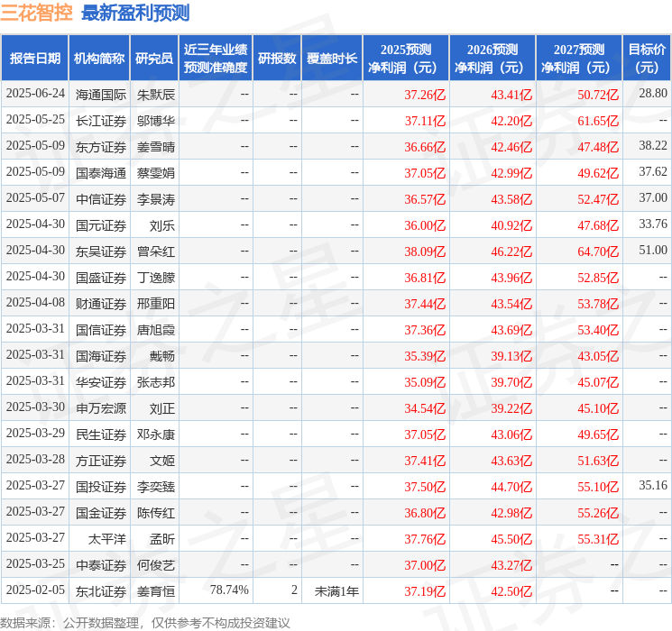Select the 民生证券 institution cell
672x631 pixels.
coord(101,434)
